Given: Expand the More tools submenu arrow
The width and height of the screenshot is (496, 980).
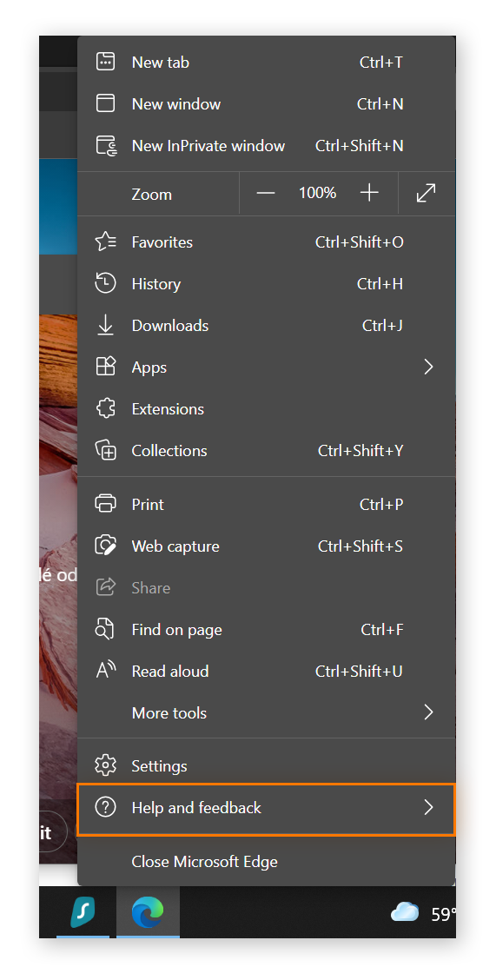Looking at the screenshot, I should coord(428,712).
